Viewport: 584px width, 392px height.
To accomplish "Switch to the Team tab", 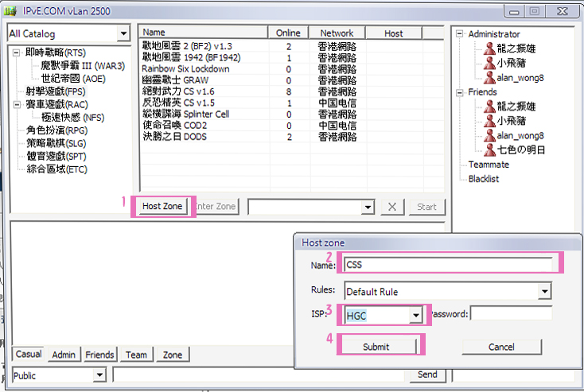I will click(x=136, y=355).
